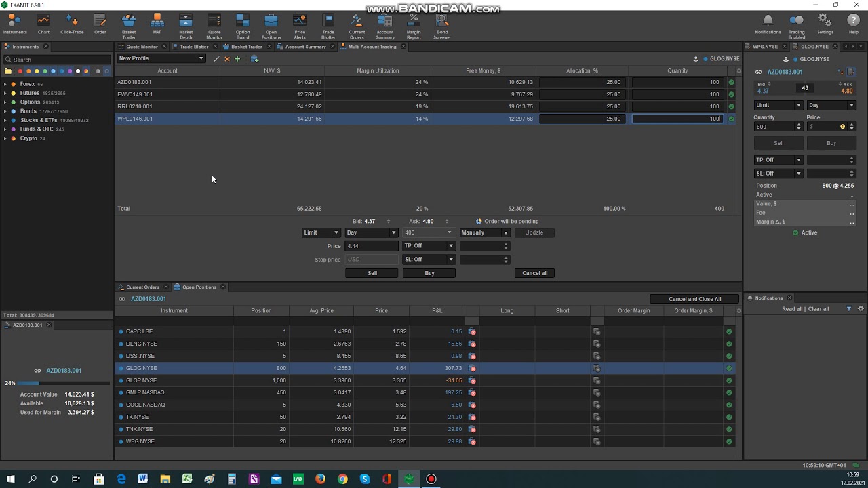Open MAT multi account trading icon

tap(157, 24)
